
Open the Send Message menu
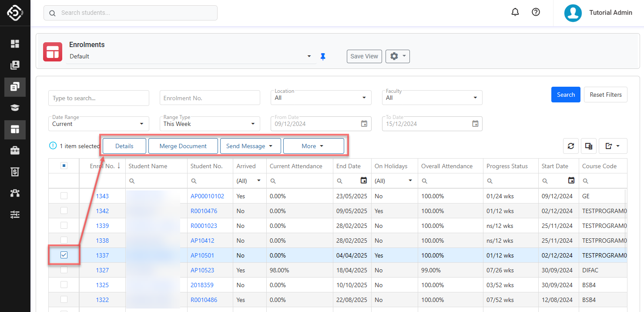pyautogui.click(x=250, y=146)
